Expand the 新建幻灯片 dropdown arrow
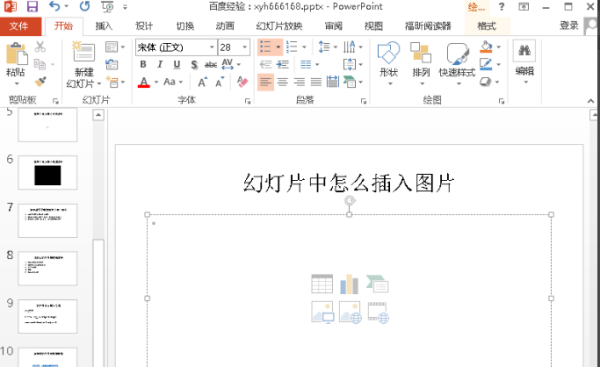600x367 pixels. (99, 84)
